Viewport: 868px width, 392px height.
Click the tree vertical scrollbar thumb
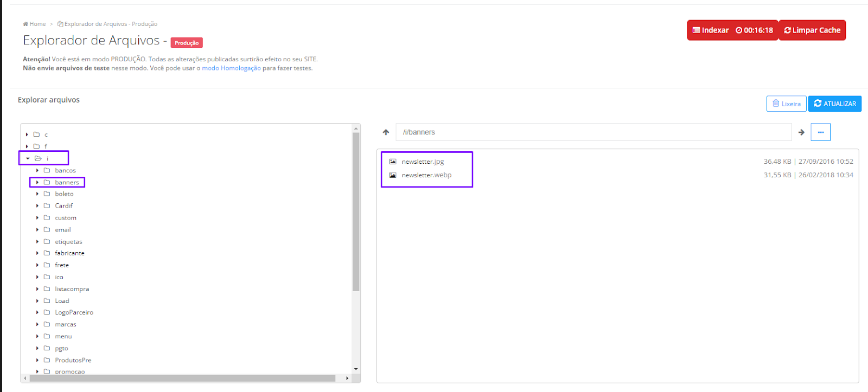[356, 212]
